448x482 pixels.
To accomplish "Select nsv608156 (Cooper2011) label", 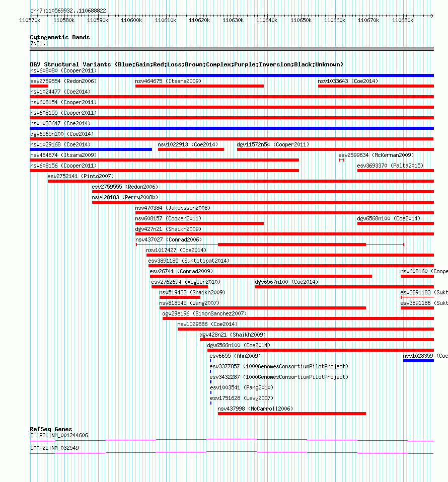I will 63,166.
